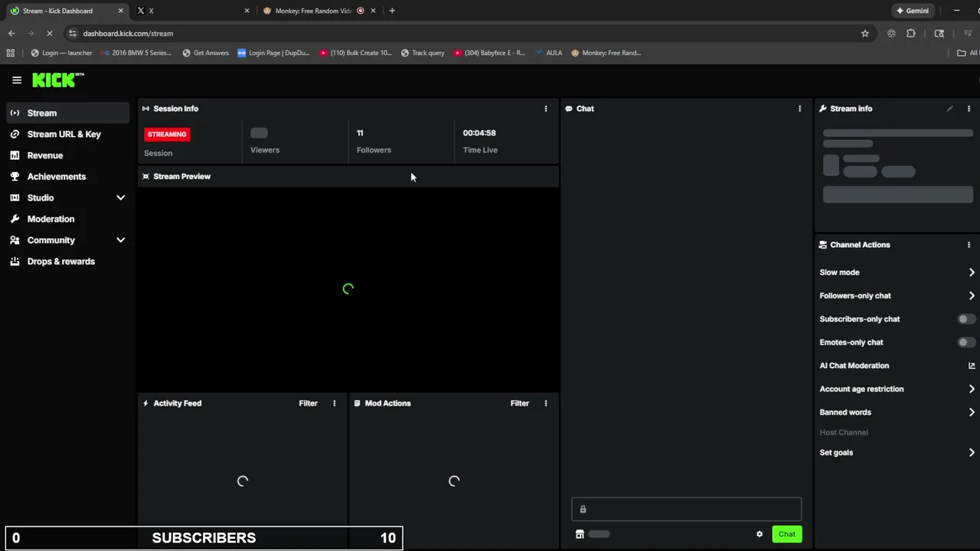Filter the Activity Feed
Screen dimensions: 980x551
click(x=308, y=403)
